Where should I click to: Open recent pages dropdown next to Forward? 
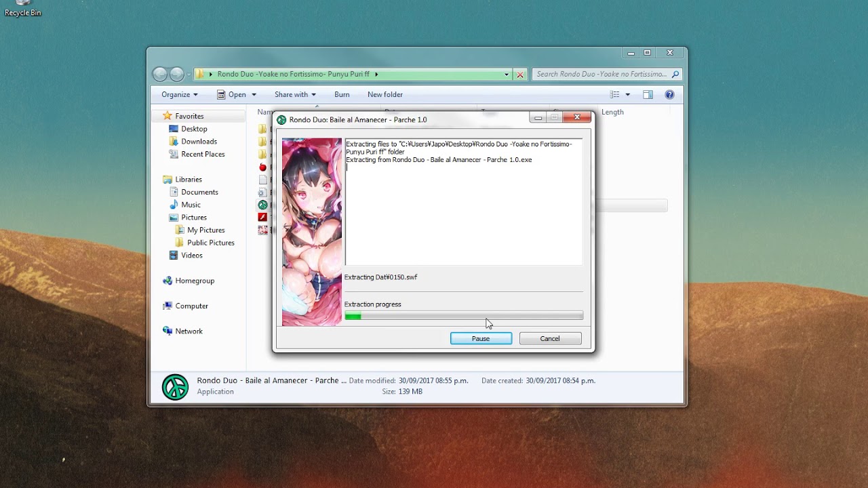(x=189, y=75)
